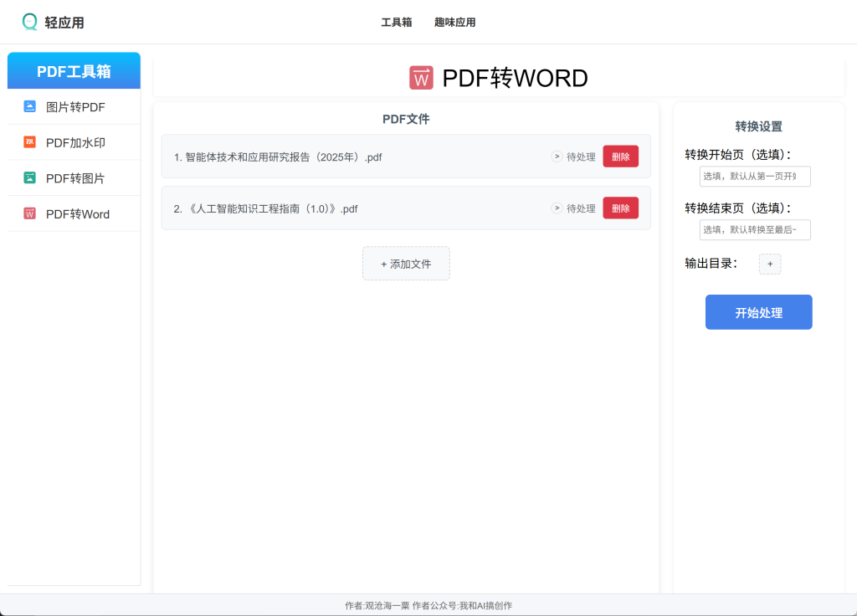857x616 pixels.
Task: Toggle 待处理 status on the 人工智能知识工程指南 file
Action: point(580,208)
